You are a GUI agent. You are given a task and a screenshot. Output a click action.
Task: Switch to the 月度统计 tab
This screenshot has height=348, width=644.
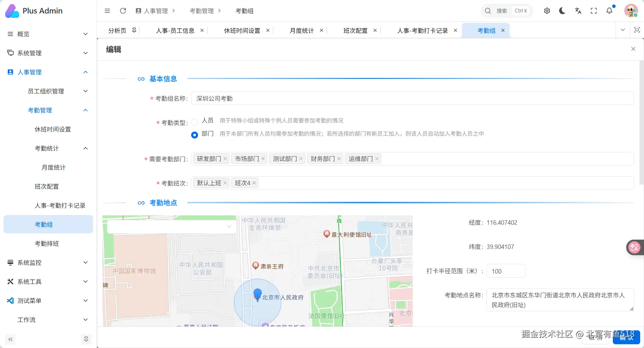pyautogui.click(x=302, y=30)
